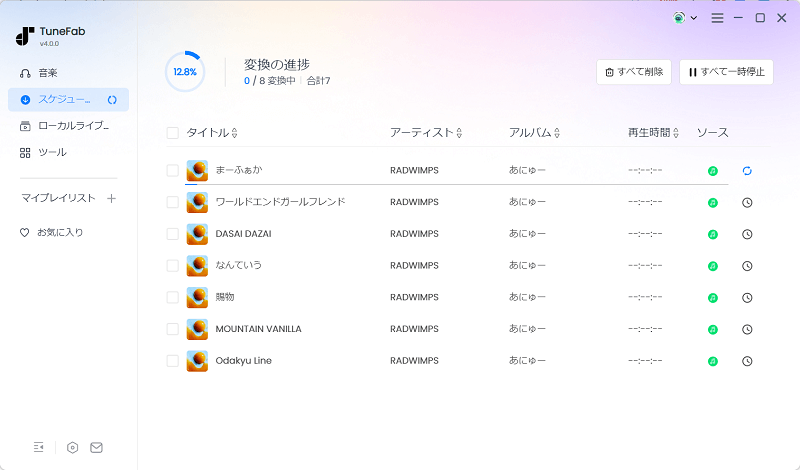Add a new playlist with plus icon
This screenshot has height=470, width=800.
[x=112, y=198]
